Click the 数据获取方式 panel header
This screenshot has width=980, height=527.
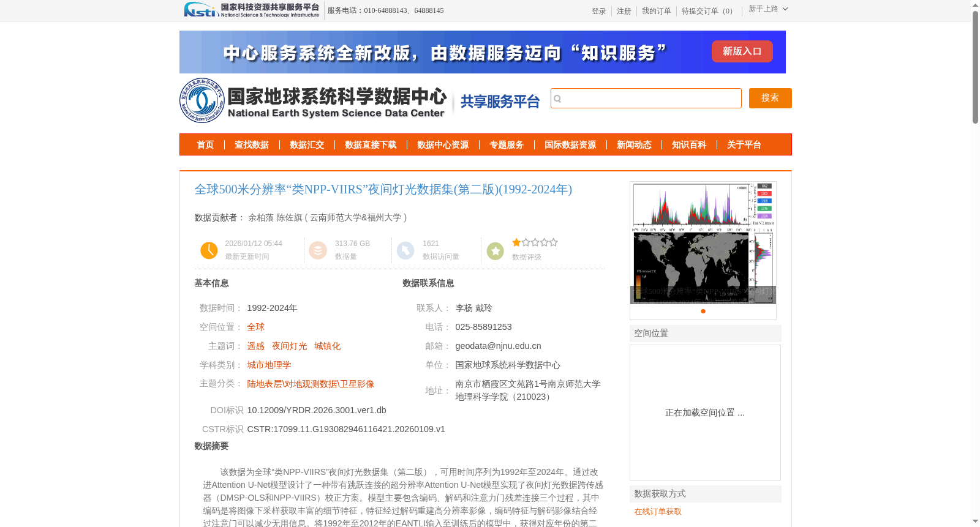pyautogui.click(x=706, y=494)
